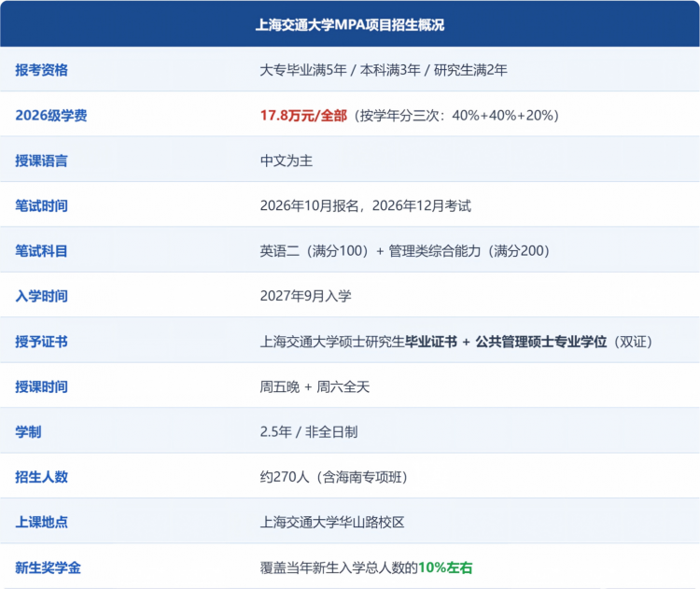The image size is (700, 589).
Task: Click the 2027年9月入学 value
Action: pos(306,296)
